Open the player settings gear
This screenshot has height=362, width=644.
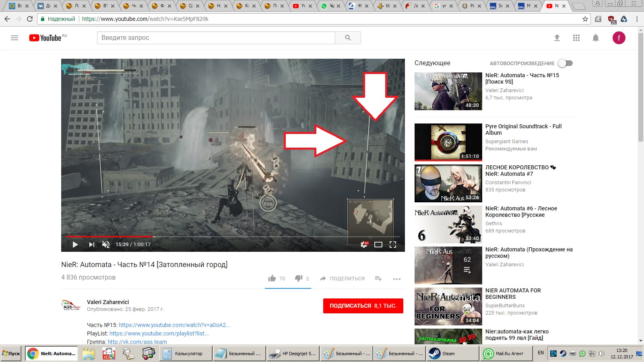coord(364,245)
